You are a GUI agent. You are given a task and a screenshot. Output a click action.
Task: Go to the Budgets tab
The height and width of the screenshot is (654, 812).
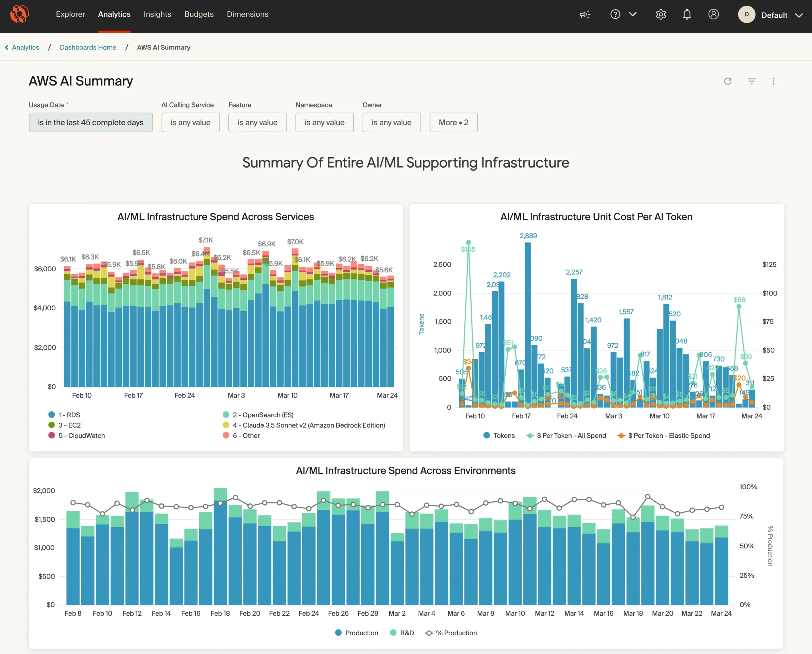[199, 14]
